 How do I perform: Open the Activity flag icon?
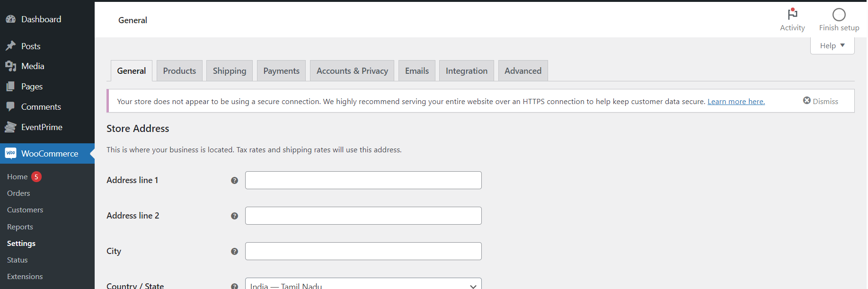(x=792, y=14)
